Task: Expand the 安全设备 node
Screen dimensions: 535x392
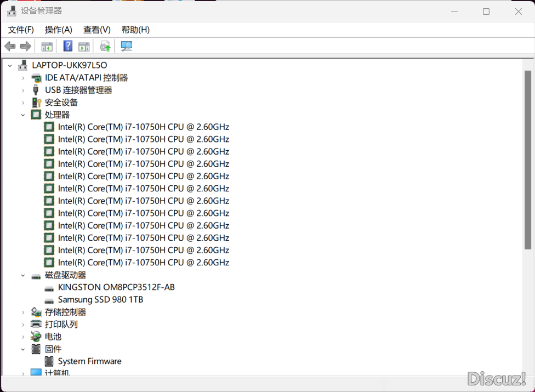Action: pyautogui.click(x=23, y=103)
